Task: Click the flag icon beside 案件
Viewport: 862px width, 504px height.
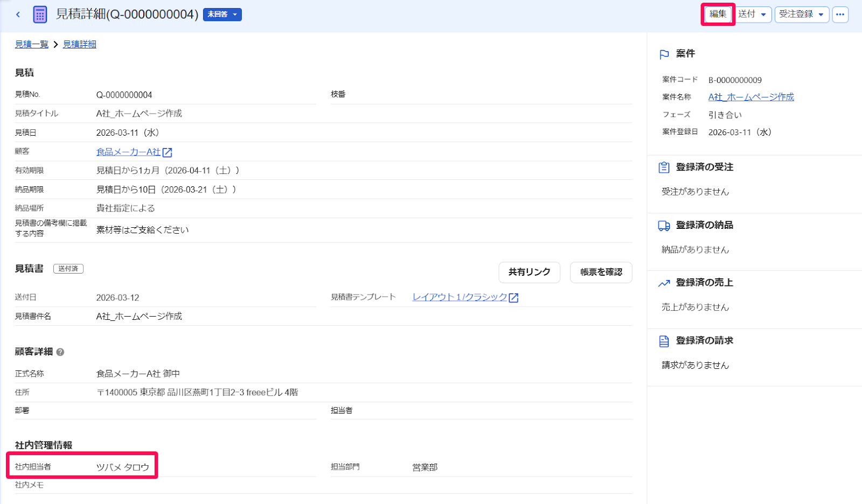Action: [664, 54]
